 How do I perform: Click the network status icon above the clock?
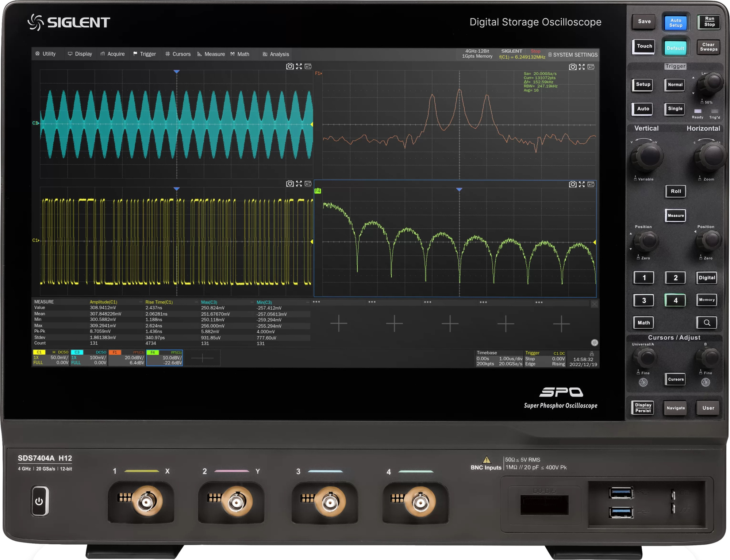tap(592, 354)
